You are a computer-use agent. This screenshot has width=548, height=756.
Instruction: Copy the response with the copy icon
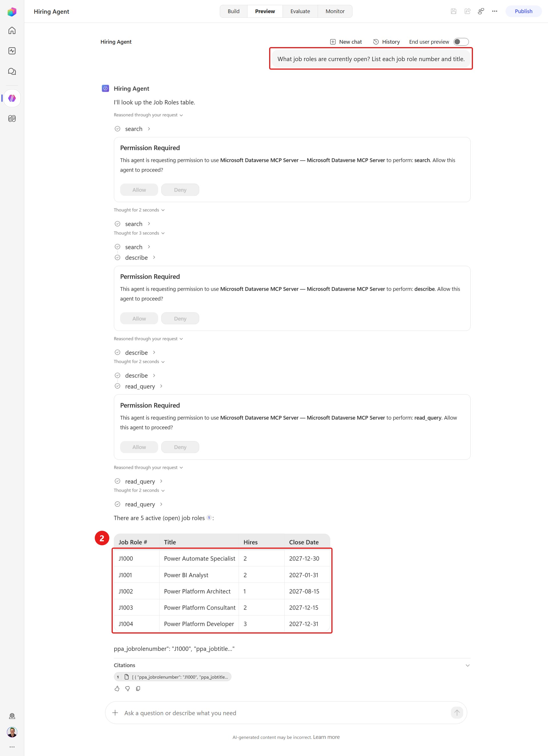[138, 688]
